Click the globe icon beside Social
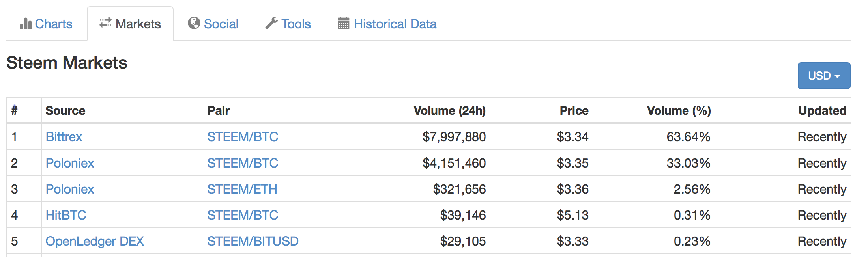The width and height of the screenshot is (868, 257). click(x=194, y=23)
